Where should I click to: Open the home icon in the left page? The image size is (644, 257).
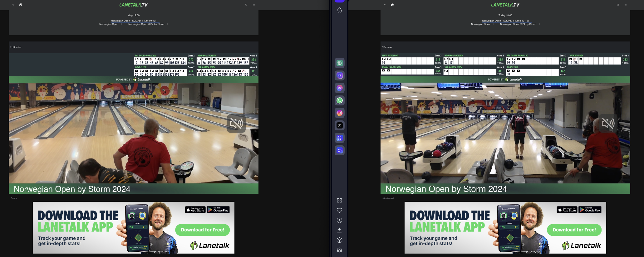click(x=21, y=5)
